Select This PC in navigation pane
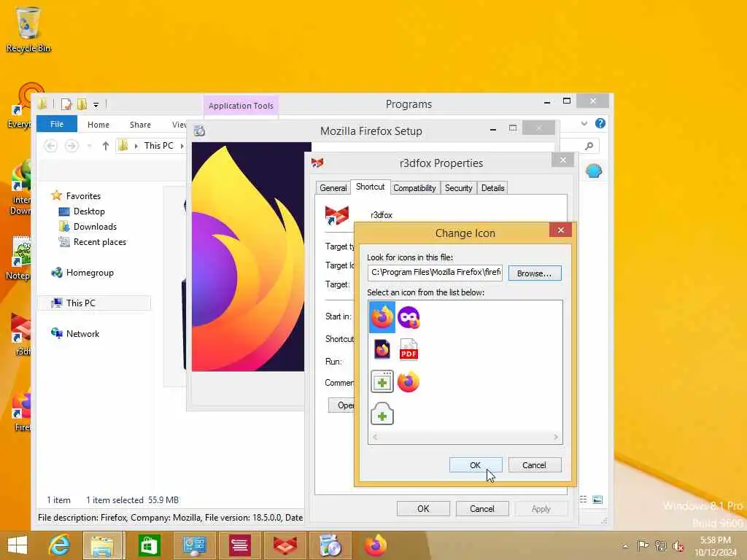 (x=94, y=303)
